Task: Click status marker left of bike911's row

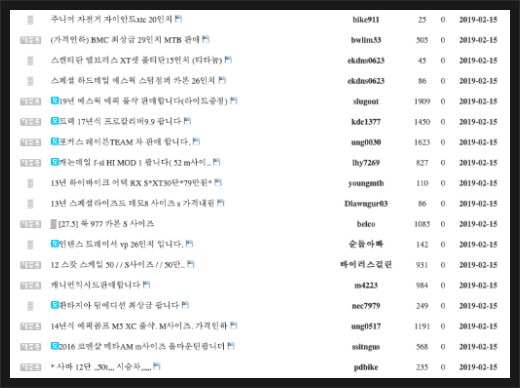Action: pyautogui.click(x=30, y=20)
